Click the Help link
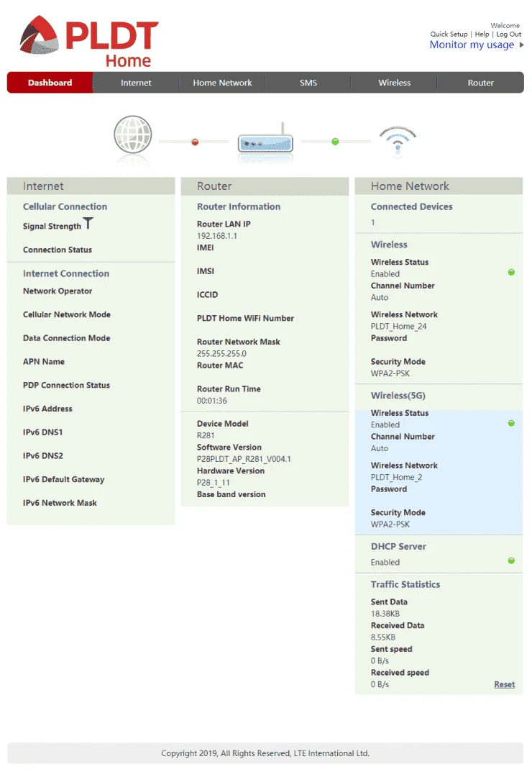The width and height of the screenshot is (532, 777). (x=482, y=35)
